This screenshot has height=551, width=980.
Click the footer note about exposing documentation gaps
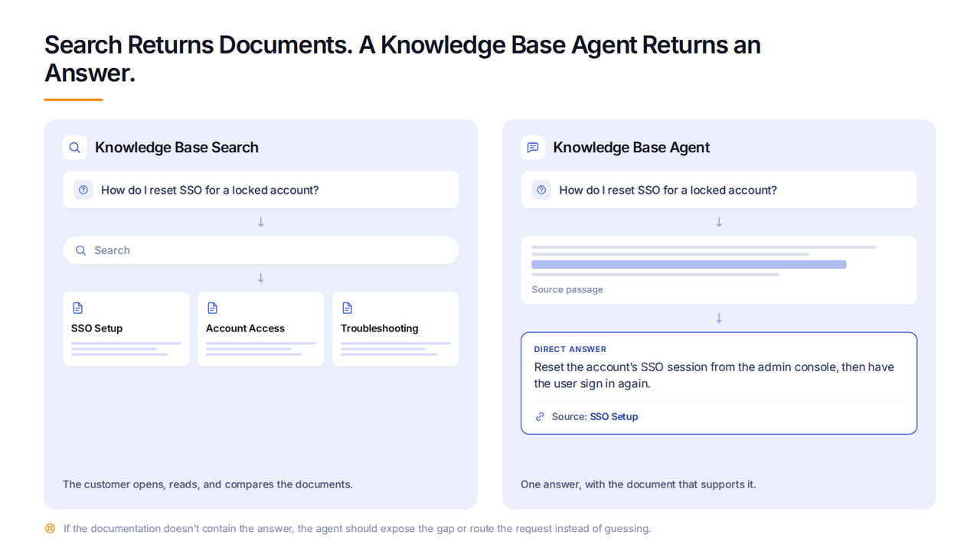coord(357,528)
